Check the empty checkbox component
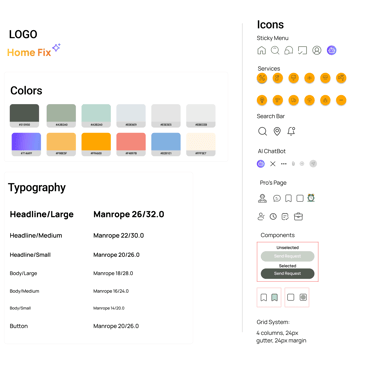The width and height of the screenshot is (375, 367). pos(291,297)
